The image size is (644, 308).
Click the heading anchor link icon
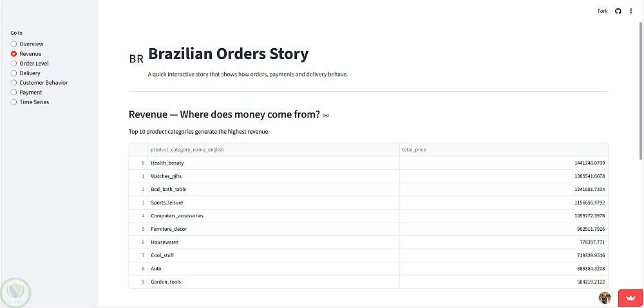(327, 115)
